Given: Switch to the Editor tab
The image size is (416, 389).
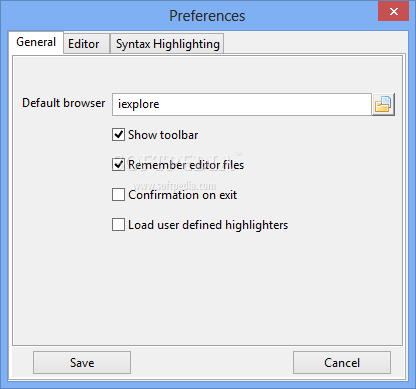Looking at the screenshot, I should (x=87, y=44).
